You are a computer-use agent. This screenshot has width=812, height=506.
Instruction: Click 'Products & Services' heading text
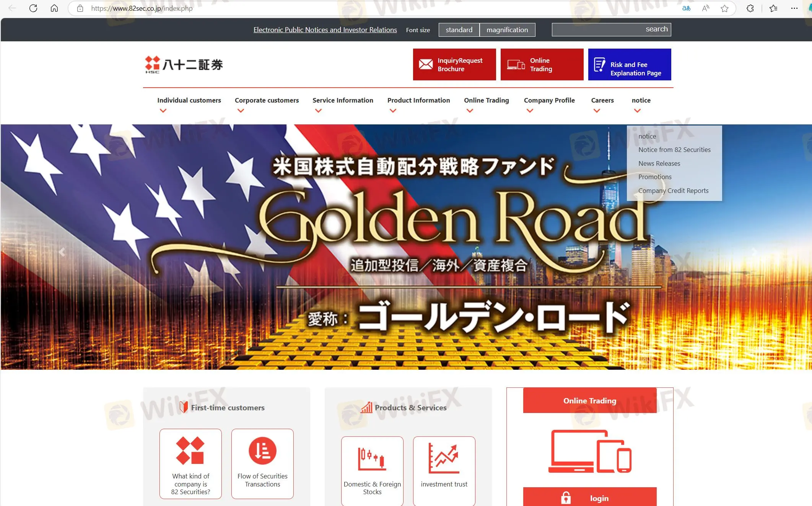point(410,408)
